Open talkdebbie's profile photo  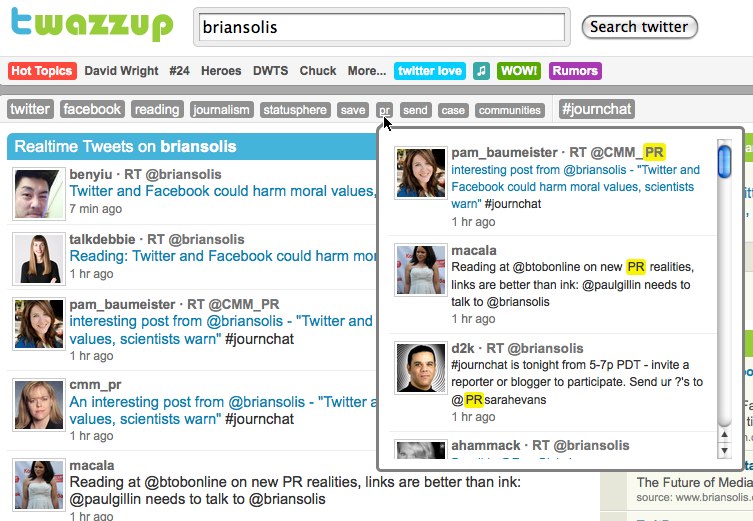click(39, 259)
